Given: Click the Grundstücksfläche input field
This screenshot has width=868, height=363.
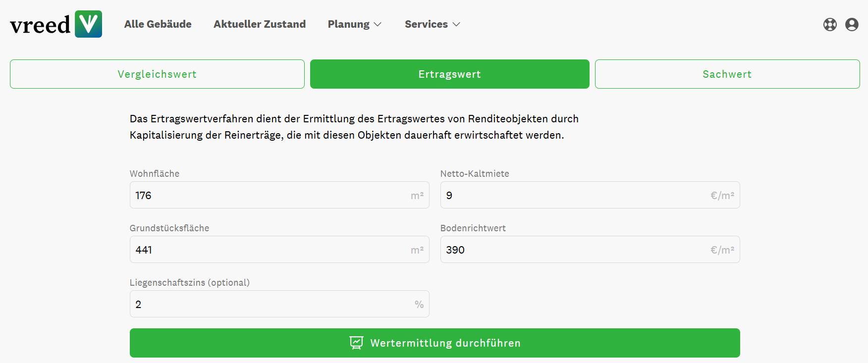Looking at the screenshot, I should [x=270, y=250].
